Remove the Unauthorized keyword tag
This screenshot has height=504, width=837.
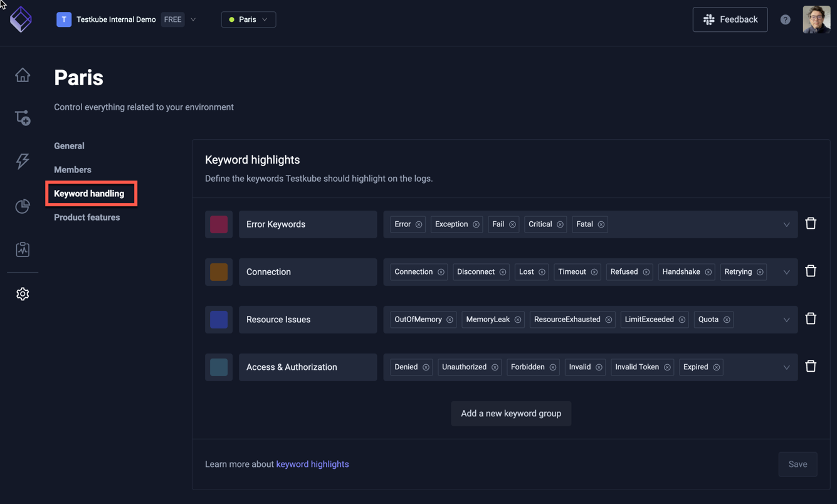[495, 367]
